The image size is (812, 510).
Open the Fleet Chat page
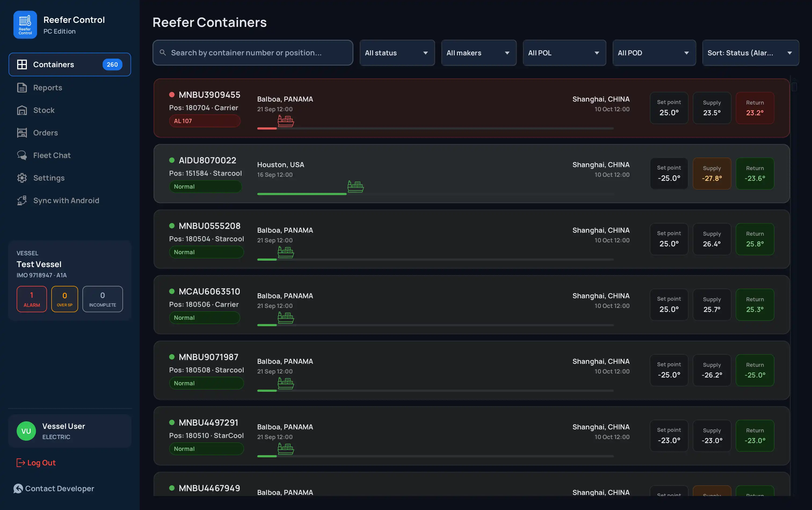point(70,155)
